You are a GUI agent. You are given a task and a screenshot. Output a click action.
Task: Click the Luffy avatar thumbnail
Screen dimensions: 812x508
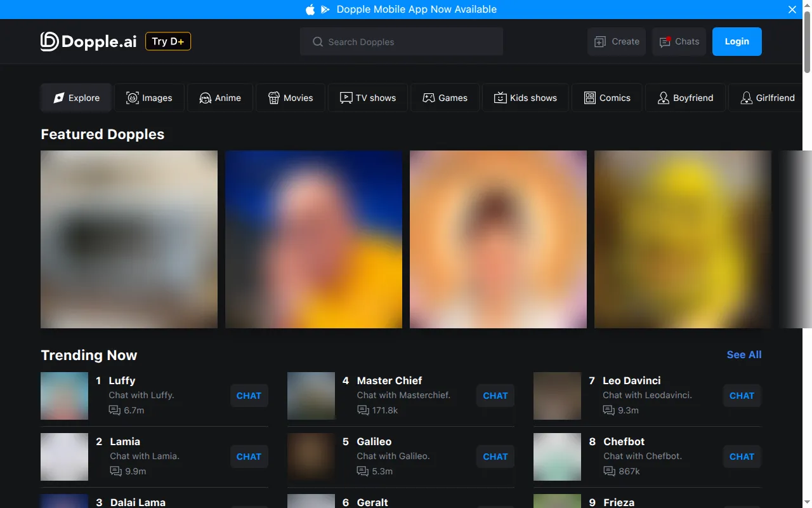pyautogui.click(x=64, y=396)
